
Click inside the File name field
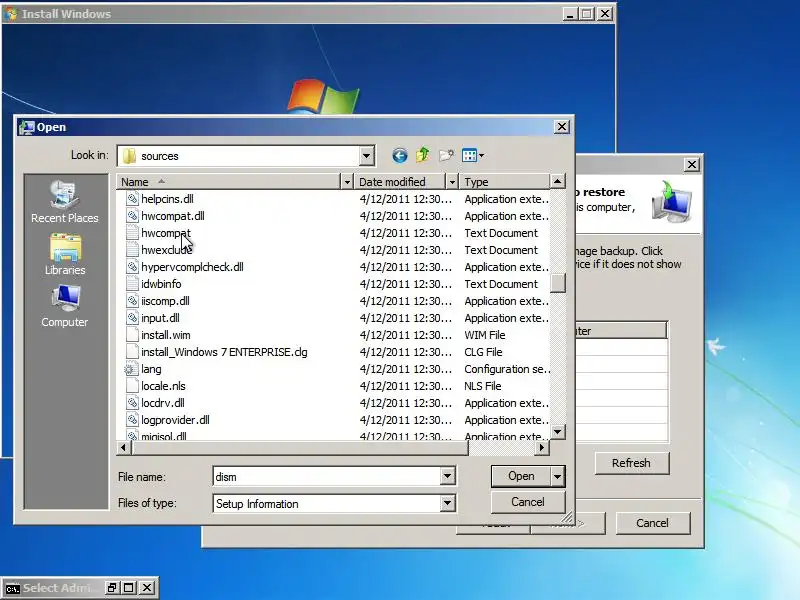[x=327, y=477]
